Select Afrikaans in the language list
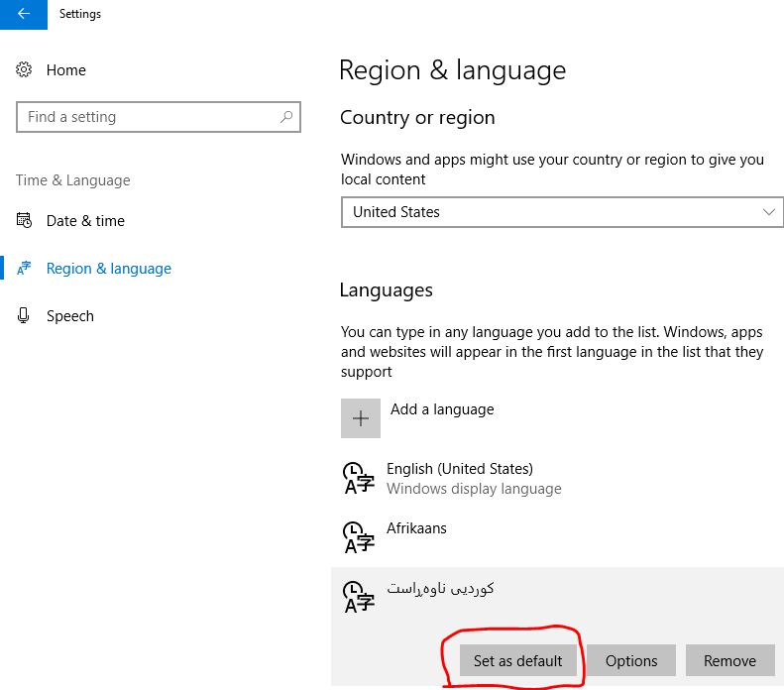This screenshot has height=690, width=784. 416,528
